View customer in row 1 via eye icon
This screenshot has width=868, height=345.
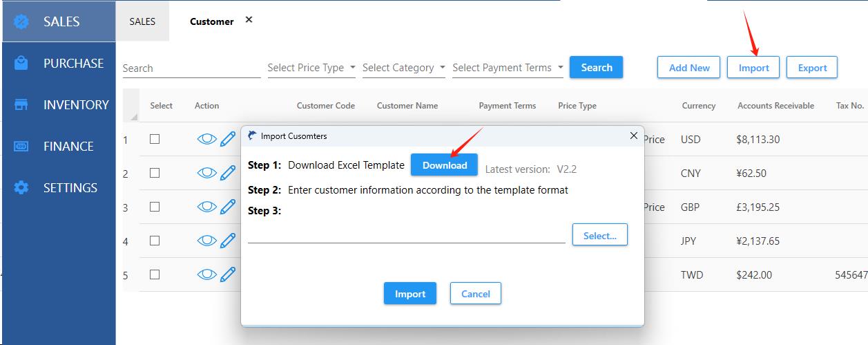click(x=206, y=139)
